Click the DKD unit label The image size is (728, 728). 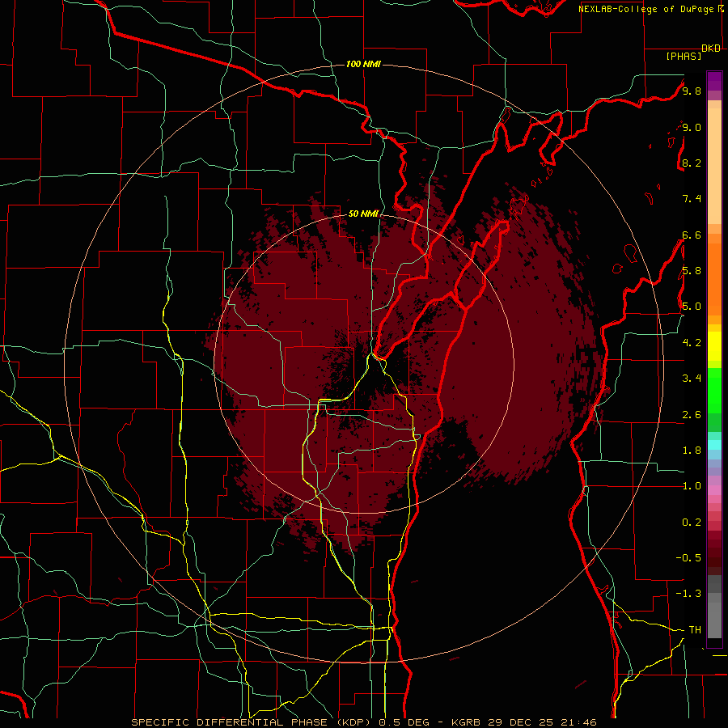pyautogui.click(x=711, y=49)
